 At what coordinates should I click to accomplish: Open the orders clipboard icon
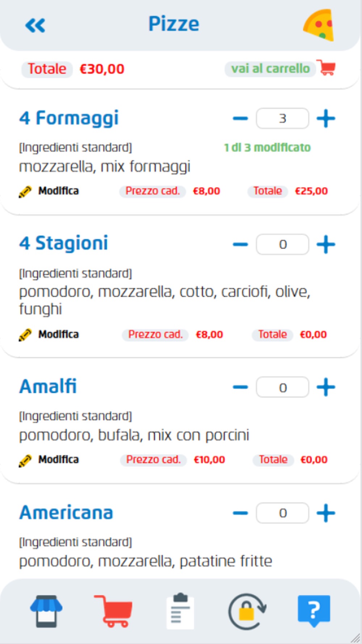click(180, 611)
